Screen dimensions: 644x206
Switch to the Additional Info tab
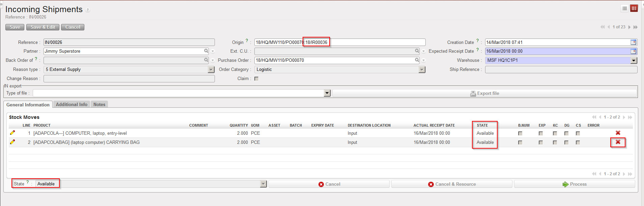[x=72, y=105]
